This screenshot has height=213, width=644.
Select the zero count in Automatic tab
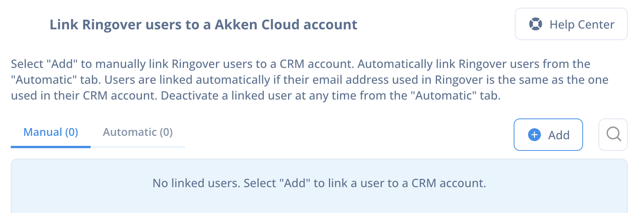166,132
